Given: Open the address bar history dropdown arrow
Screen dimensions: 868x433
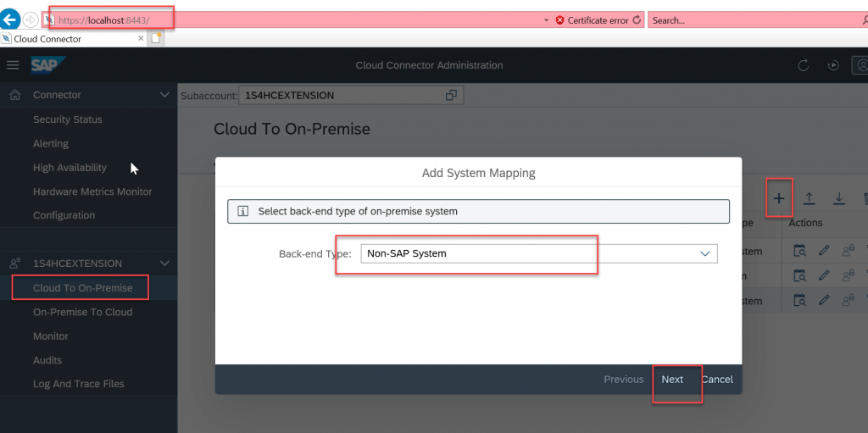Looking at the screenshot, I should [547, 20].
